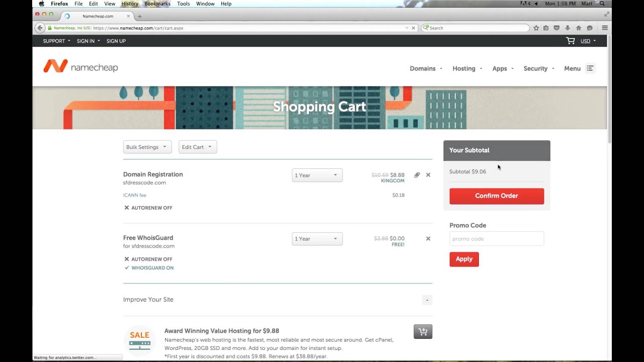
Task: Open the bookmarks list clipboard icon
Action: coord(546,28)
